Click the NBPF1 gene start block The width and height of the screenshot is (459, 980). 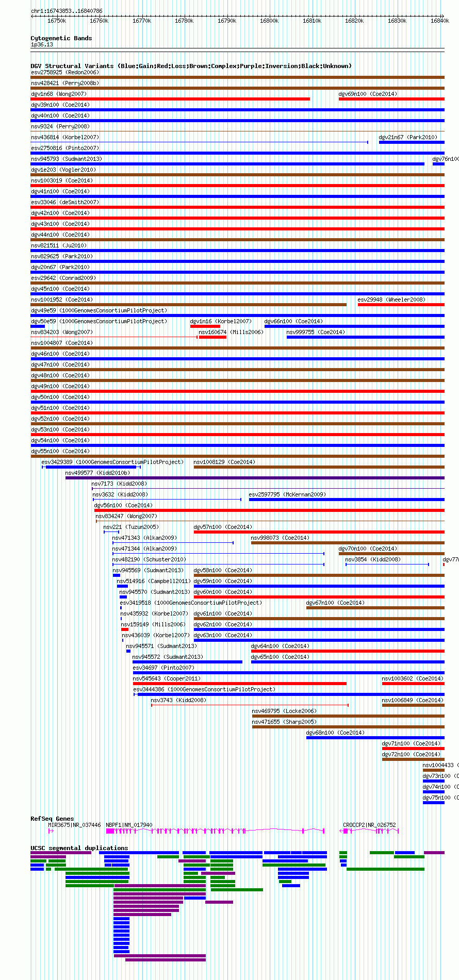[110, 831]
